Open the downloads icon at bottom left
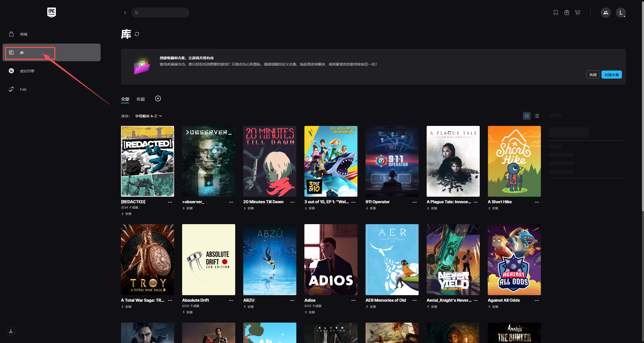 [x=11, y=331]
